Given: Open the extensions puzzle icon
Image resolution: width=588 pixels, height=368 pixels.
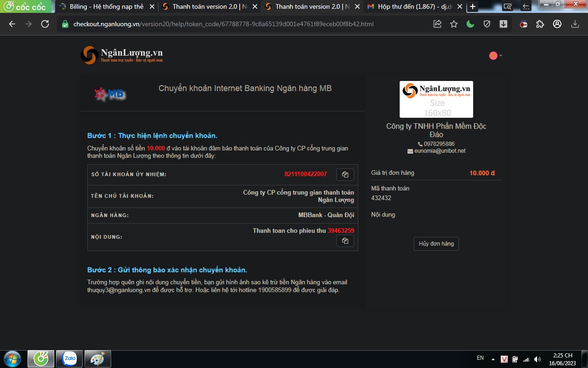Looking at the screenshot, I should click(x=540, y=24).
